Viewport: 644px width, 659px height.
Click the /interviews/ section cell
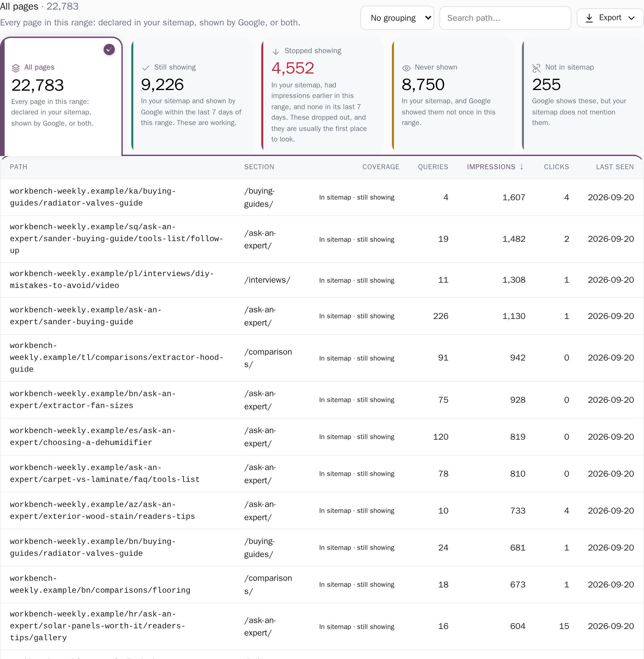pos(267,280)
